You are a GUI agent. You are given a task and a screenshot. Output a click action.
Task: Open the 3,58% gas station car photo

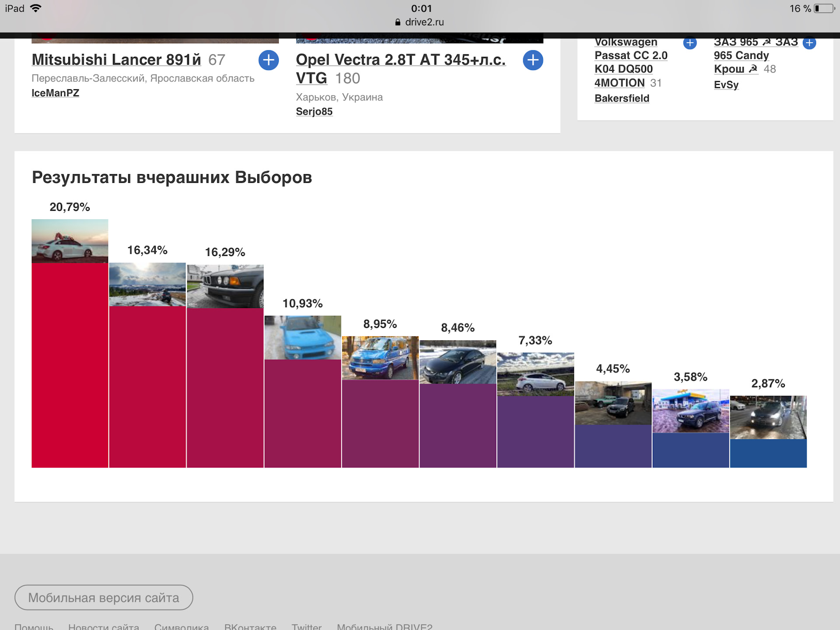click(691, 411)
